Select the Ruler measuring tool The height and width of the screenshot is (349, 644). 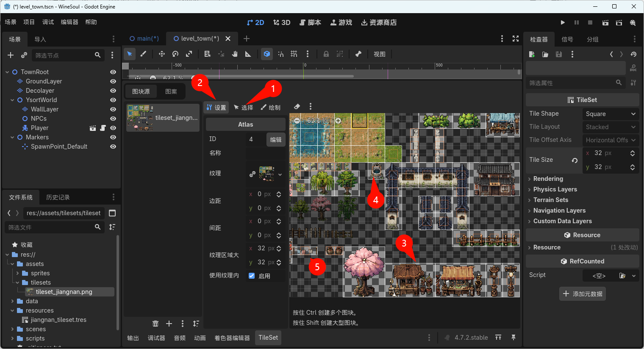point(248,54)
